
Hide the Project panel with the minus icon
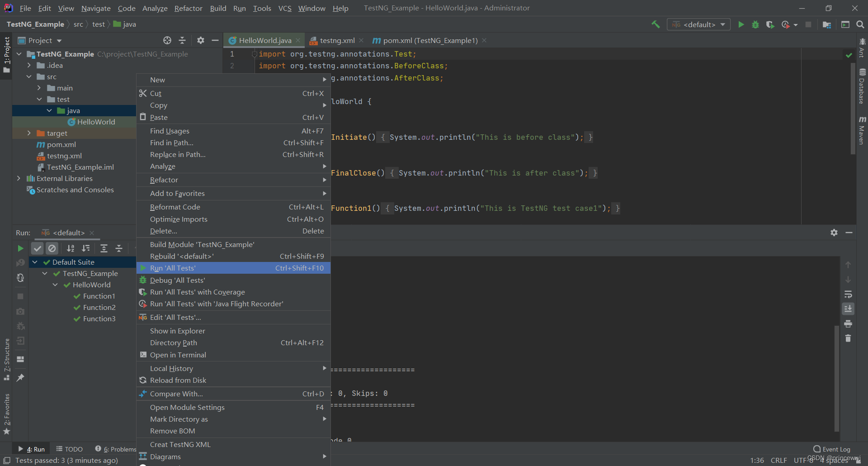(x=215, y=40)
